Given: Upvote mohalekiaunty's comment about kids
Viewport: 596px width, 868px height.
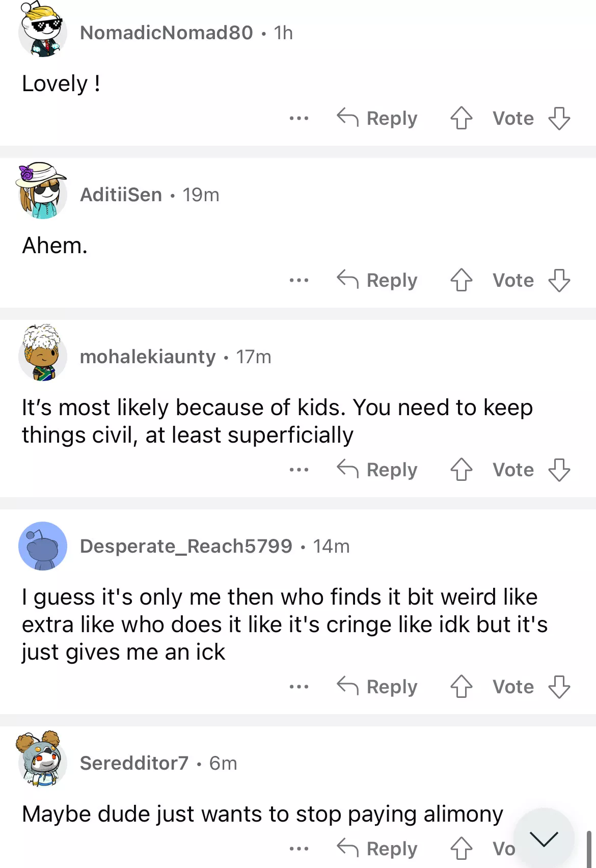Looking at the screenshot, I should 461,470.
